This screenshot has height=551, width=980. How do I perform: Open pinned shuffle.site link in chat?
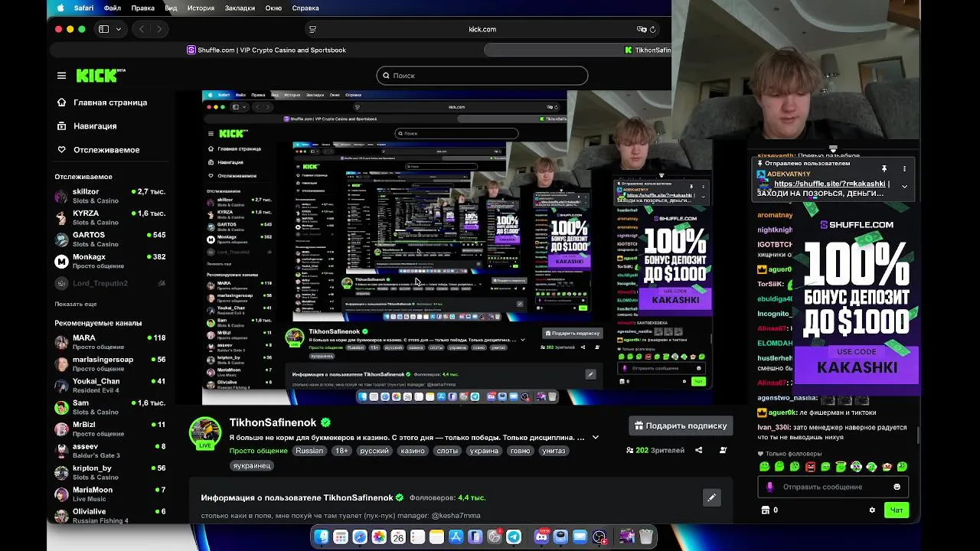point(829,184)
